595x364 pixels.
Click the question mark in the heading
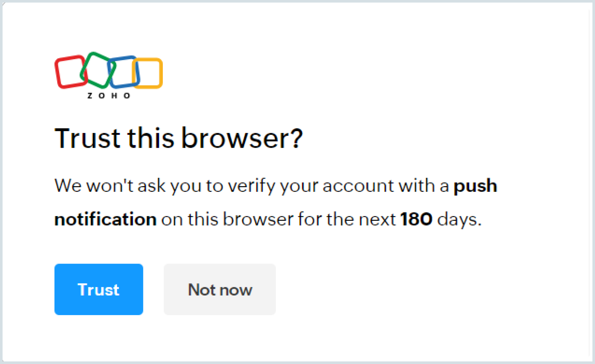coord(297,138)
